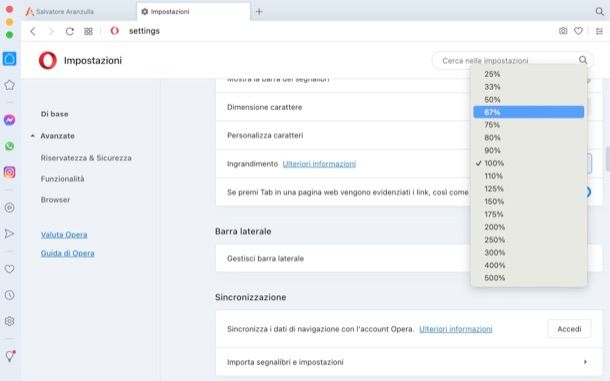This screenshot has height=381, width=610.
Task: Open Instagram in the sidebar
Action: tap(9, 172)
